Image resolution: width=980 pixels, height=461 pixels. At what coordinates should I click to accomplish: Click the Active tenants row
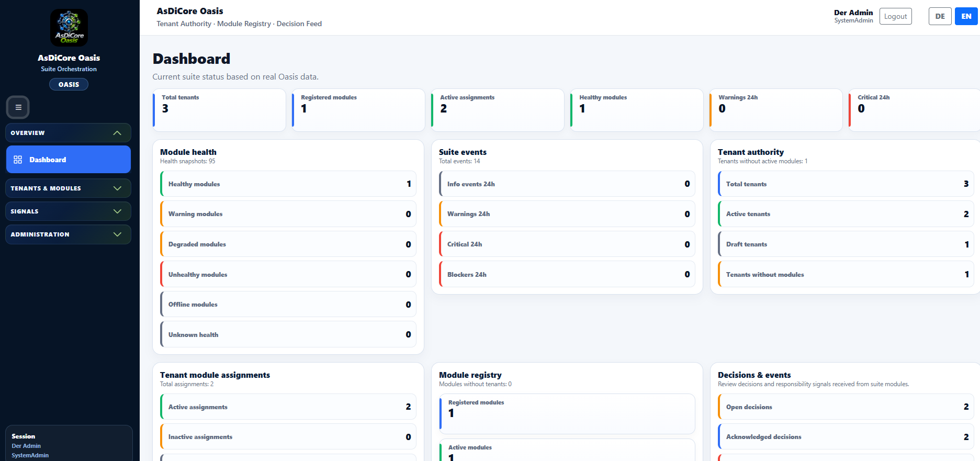846,214
